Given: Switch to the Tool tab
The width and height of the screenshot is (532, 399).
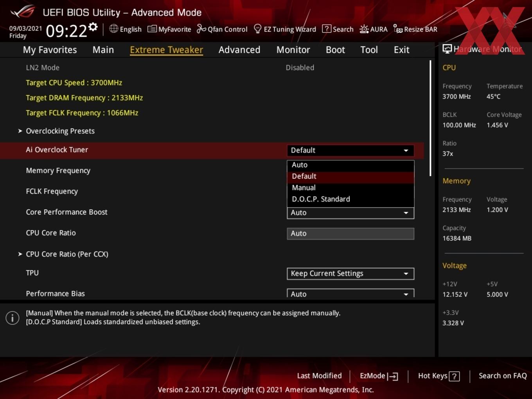Looking at the screenshot, I should [x=369, y=50].
